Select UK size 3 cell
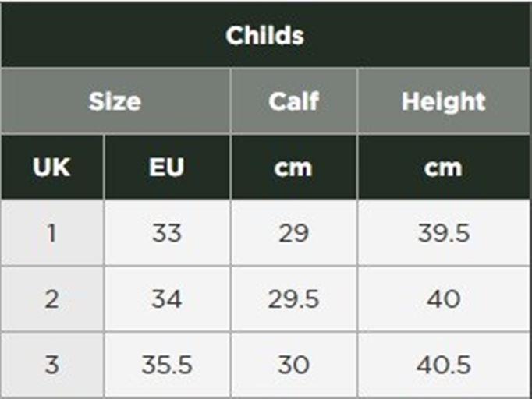 [x=51, y=365]
